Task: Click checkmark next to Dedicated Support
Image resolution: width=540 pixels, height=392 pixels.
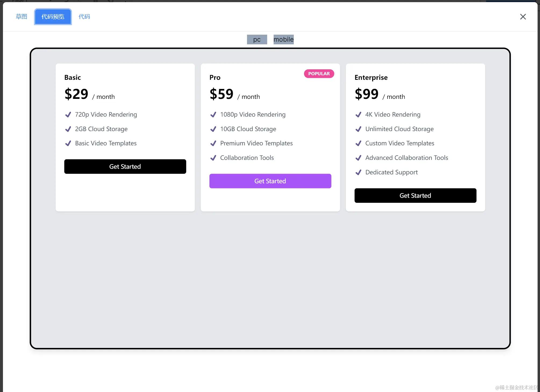Action: 358,172
